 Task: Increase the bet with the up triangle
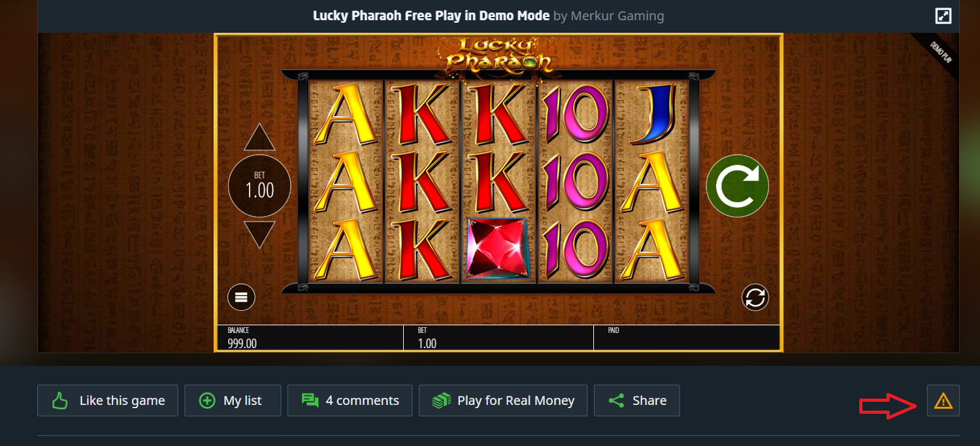259,136
